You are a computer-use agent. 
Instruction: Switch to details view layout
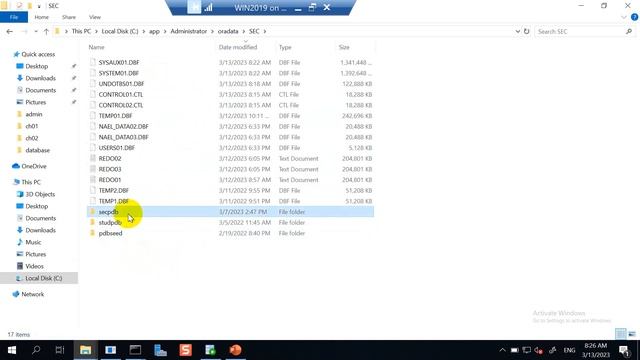click(x=620, y=334)
